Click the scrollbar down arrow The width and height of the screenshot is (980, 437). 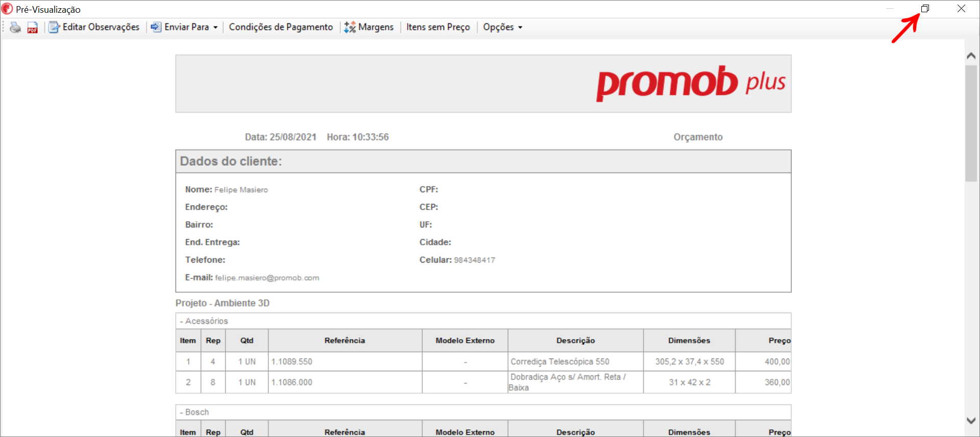pos(971,421)
